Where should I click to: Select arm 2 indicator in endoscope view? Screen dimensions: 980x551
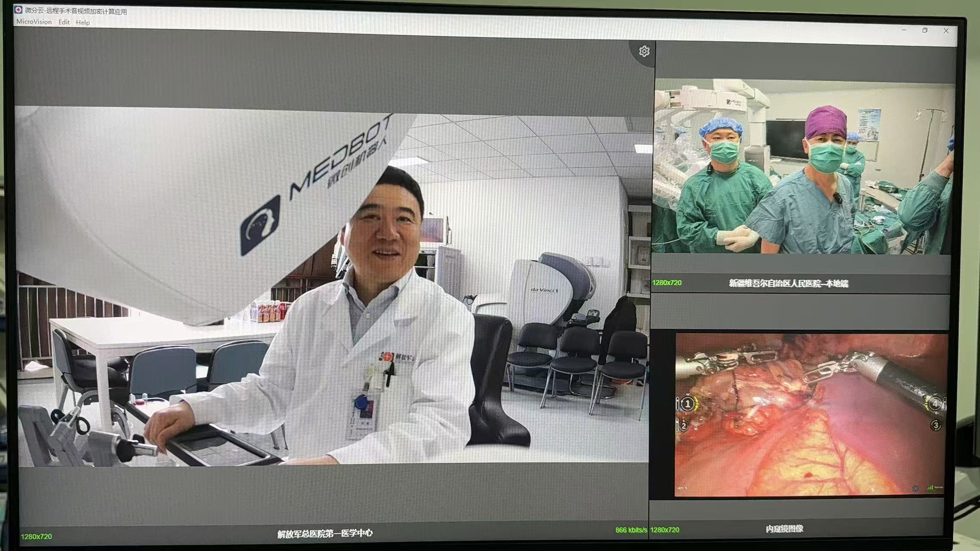[x=683, y=426]
